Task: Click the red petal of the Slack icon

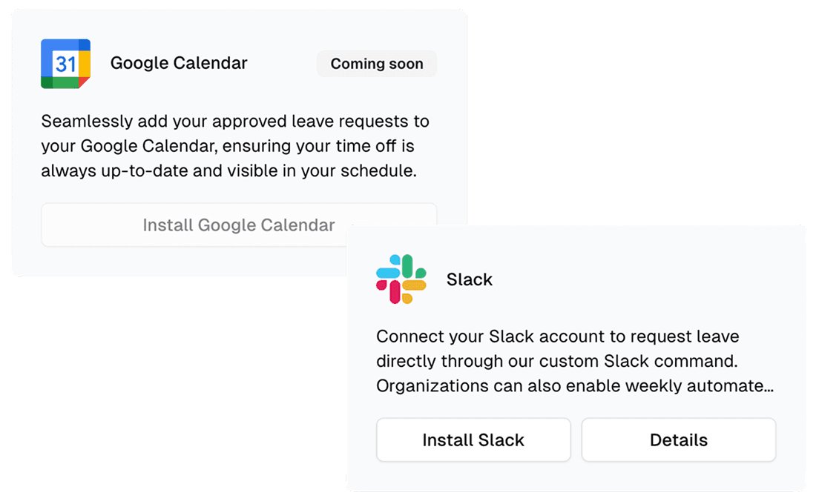Action: (395, 293)
